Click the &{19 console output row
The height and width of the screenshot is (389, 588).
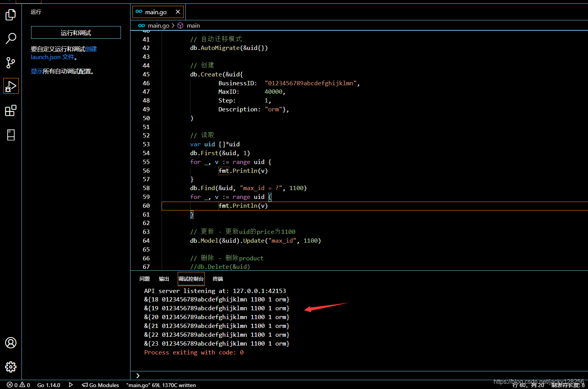(217, 308)
